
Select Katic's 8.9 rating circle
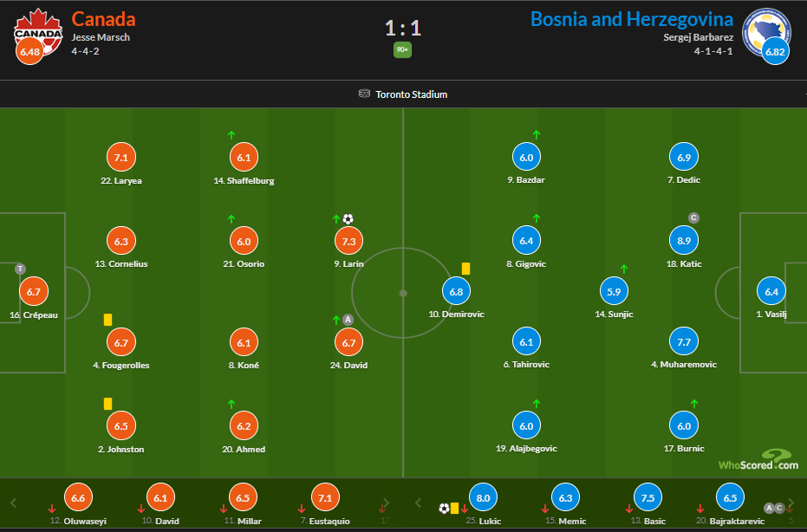click(683, 240)
